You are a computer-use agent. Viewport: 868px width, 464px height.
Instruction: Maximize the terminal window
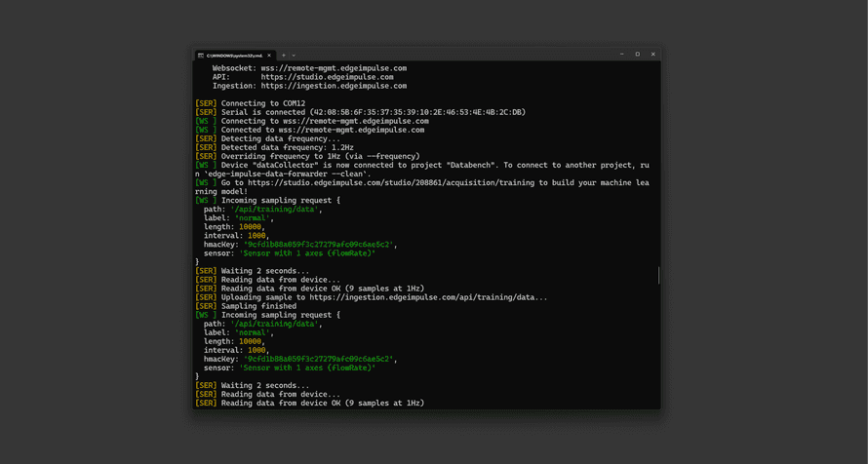(x=637, y=55)
